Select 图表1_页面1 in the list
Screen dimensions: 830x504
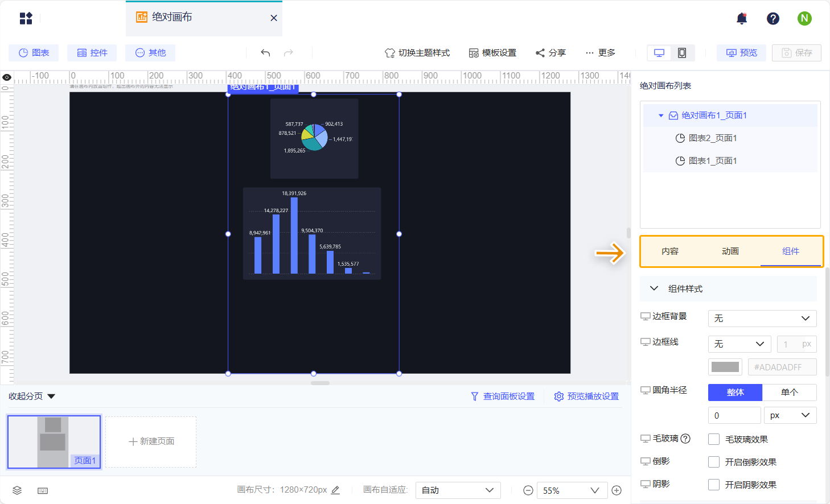[x=730, y=161]
